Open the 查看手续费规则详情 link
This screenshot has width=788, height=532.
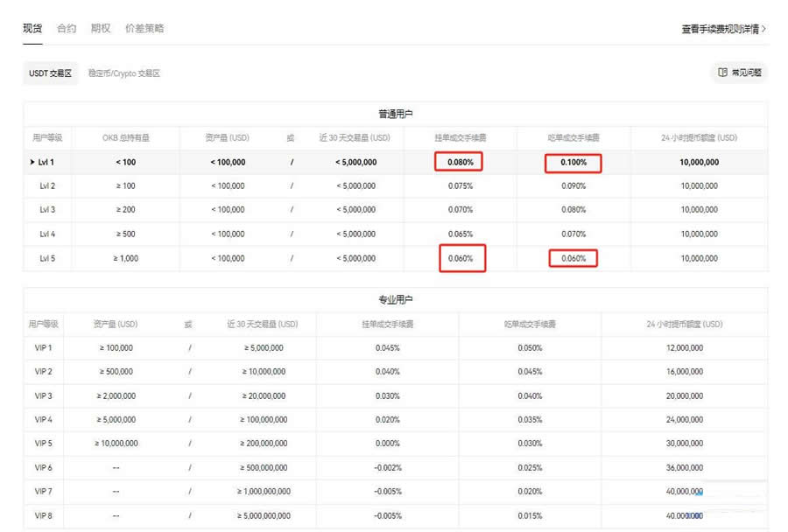[720, 29]
